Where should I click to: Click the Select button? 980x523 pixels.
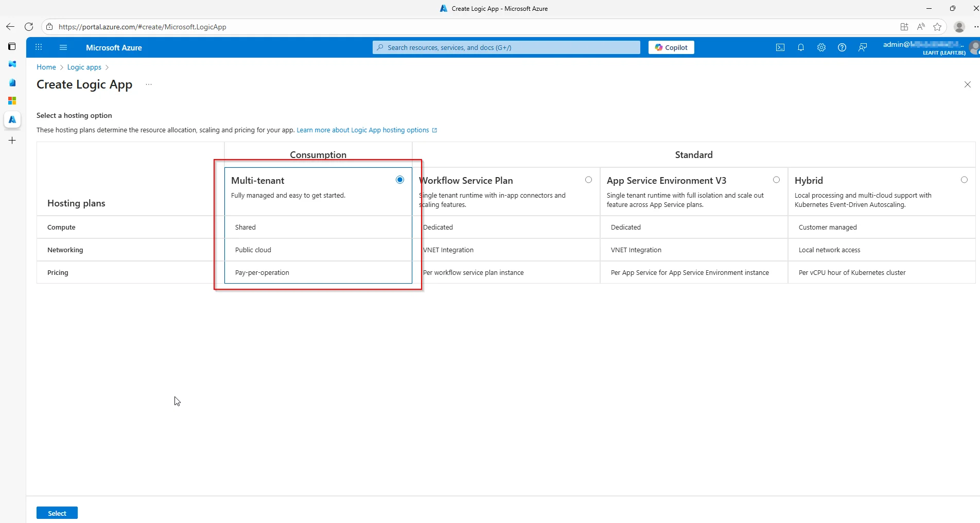coord(57,513)
